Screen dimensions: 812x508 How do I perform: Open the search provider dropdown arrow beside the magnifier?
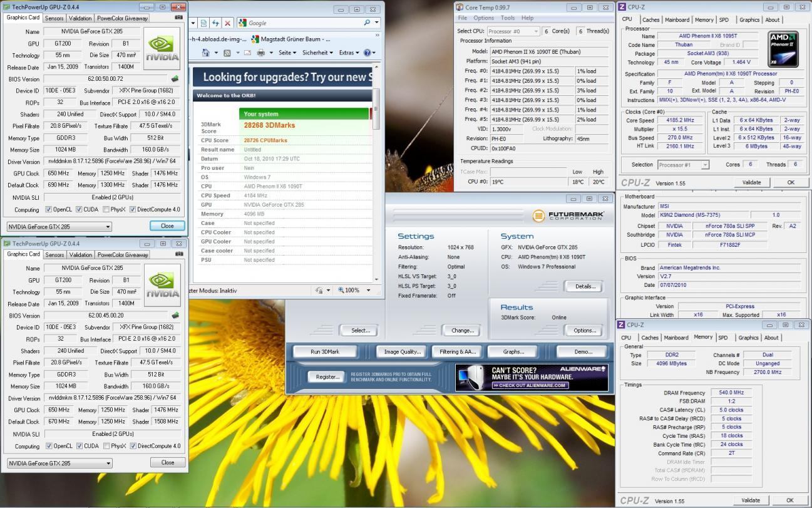pos(376,23)
